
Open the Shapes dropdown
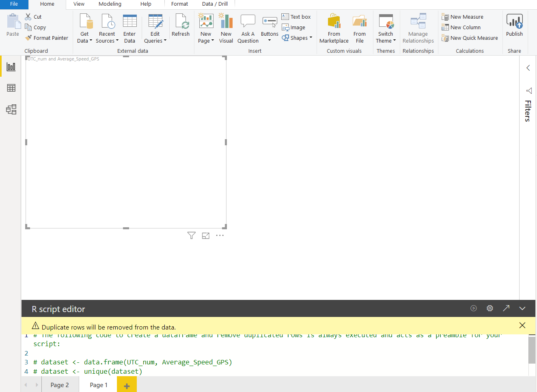pyautogui.click(x=297, y=38)
